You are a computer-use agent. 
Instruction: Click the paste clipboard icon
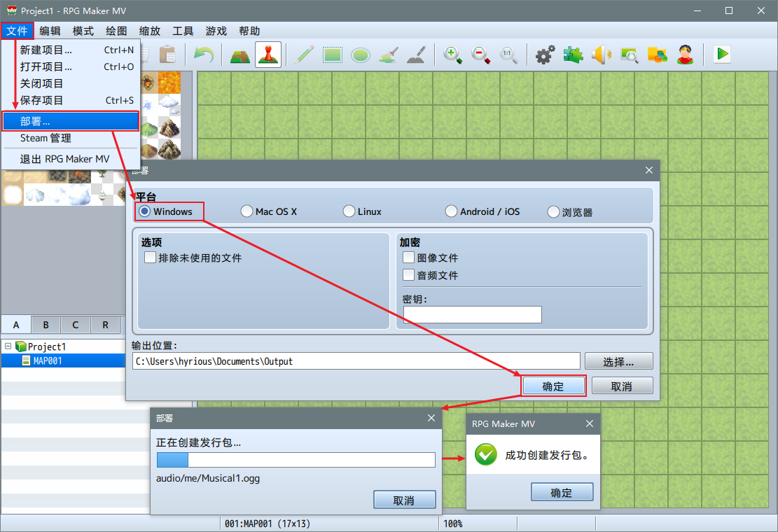click(x=167, y=54)
